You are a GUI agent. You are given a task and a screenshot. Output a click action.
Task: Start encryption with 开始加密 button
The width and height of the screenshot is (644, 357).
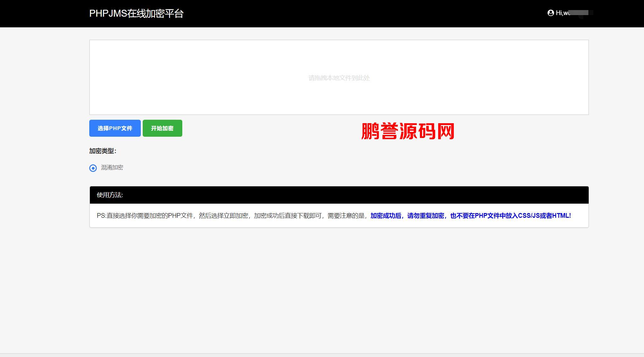pyautogui.click(x=162, y=128)
